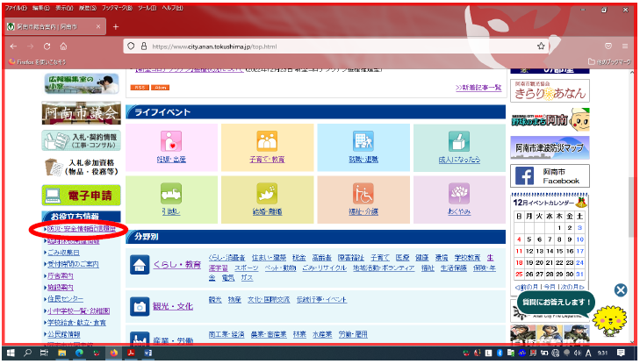Open the 野球のまち阿南 banner
The image size is (640, 364).
click(x=550, y=119)
